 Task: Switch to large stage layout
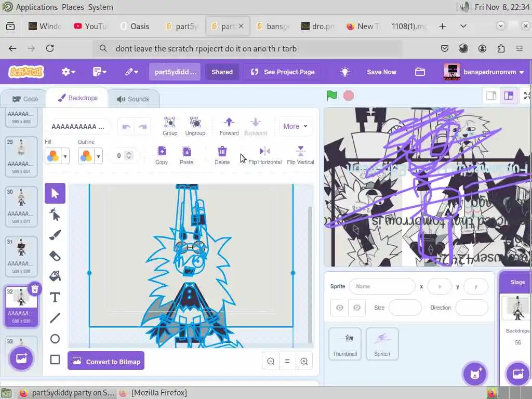(508, 96)
